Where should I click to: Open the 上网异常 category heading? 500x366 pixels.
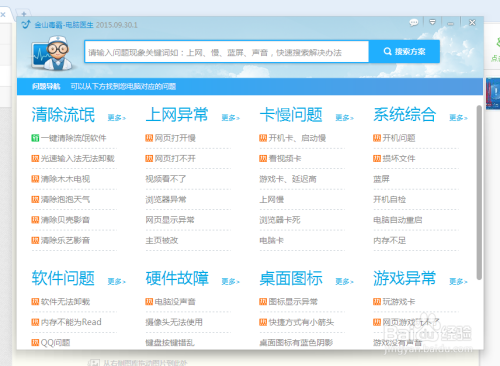point(177,115)
